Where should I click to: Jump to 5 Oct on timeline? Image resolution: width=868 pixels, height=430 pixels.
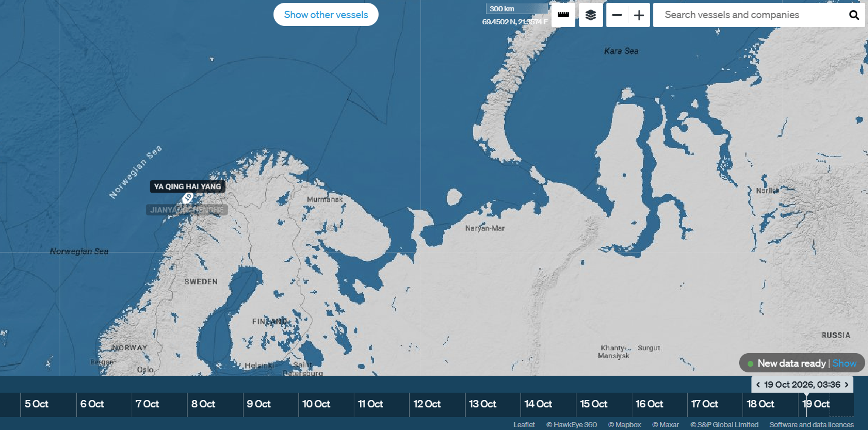pyautogui.click(x=37, y=404)
